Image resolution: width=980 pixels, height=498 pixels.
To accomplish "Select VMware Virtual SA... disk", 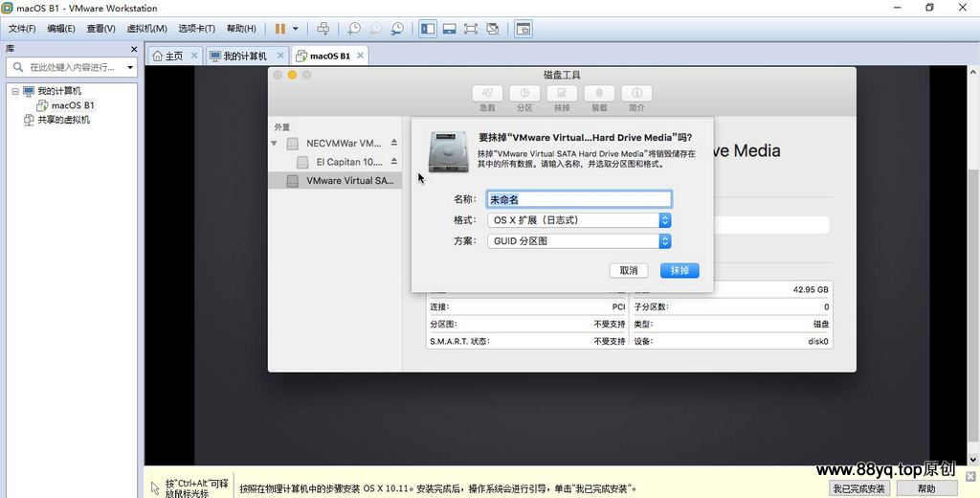I will (335, 181).
